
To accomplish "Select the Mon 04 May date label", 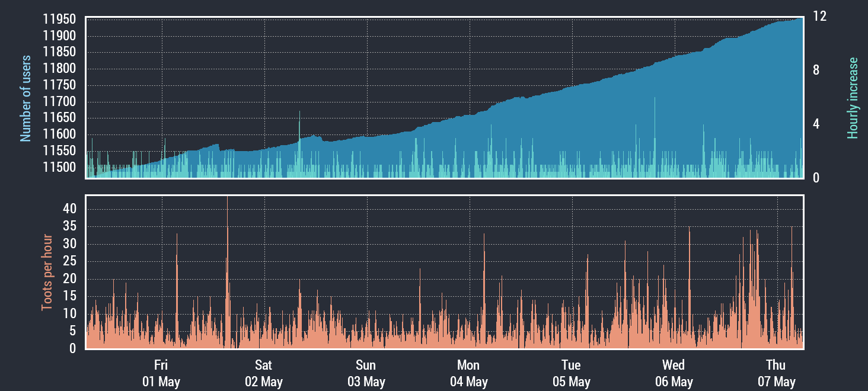I will (x=468, y=373).
